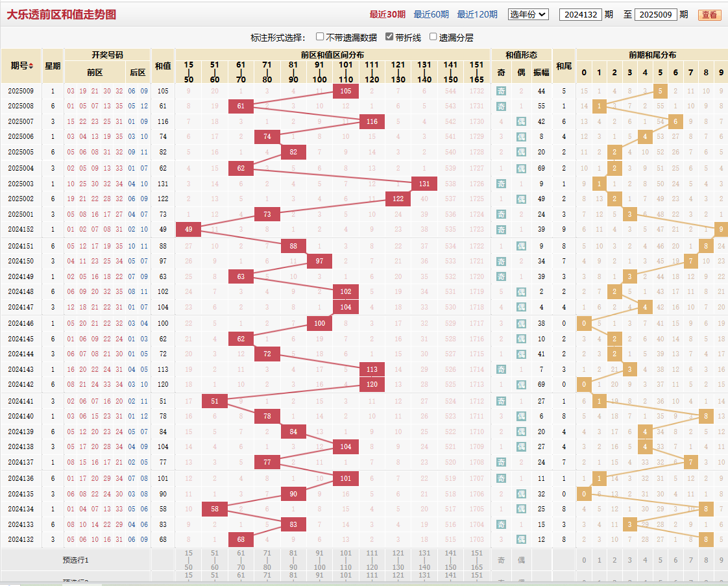Enable the 遗漏分层 checkbox
This screenshot has width=728, height=586.
click(433, 37)
